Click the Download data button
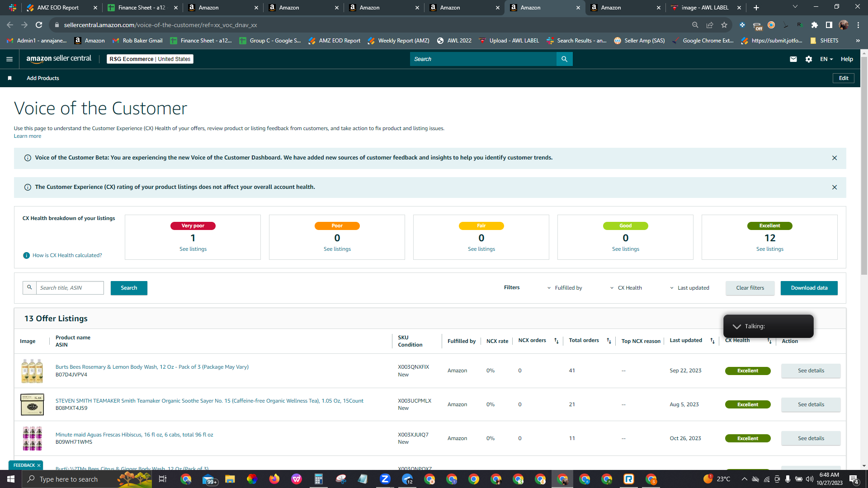 [809, 288]
